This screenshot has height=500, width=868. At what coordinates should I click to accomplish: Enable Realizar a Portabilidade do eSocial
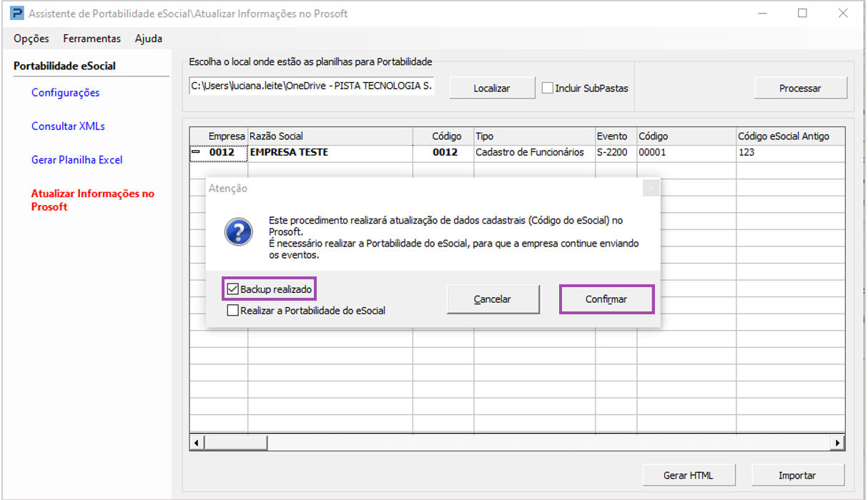click(232, 311)
